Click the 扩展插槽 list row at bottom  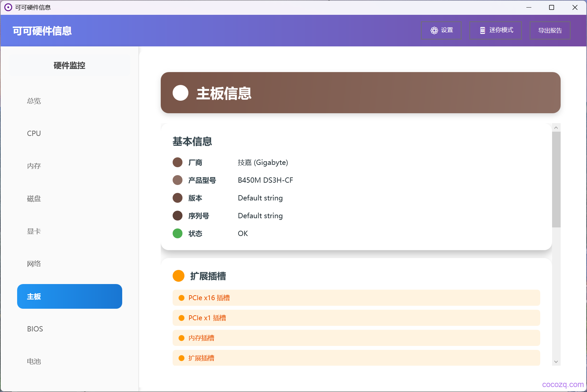[x=356, y=358]
